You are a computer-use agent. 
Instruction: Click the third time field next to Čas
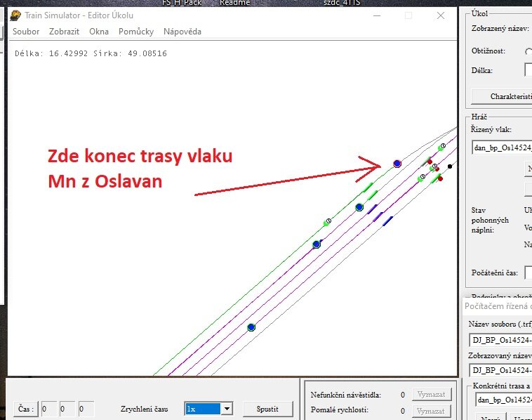[86, 409]
